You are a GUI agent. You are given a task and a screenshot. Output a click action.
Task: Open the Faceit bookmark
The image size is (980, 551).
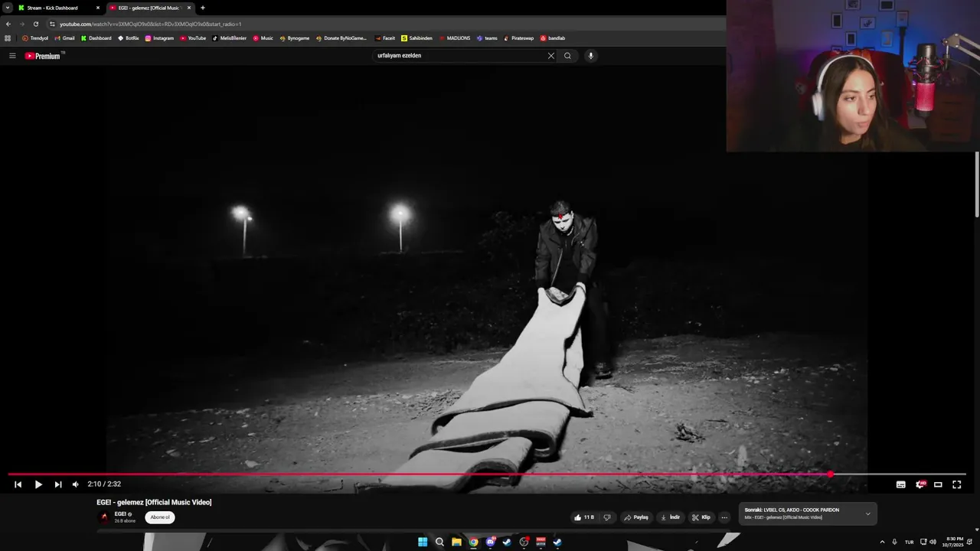[385, 38]
